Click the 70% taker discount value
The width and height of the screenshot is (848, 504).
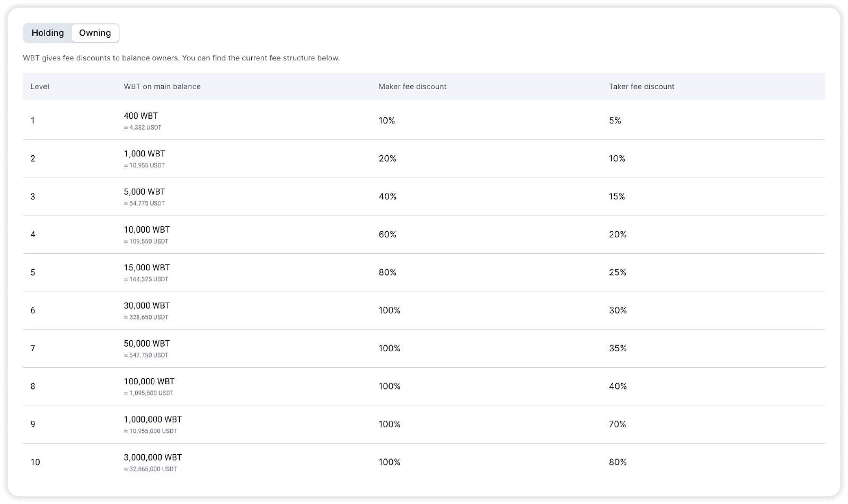pyautogui.click(x=617, y=424)
